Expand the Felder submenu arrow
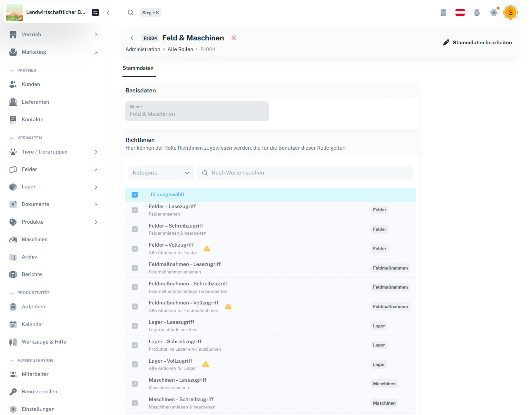 coord(96,169)
